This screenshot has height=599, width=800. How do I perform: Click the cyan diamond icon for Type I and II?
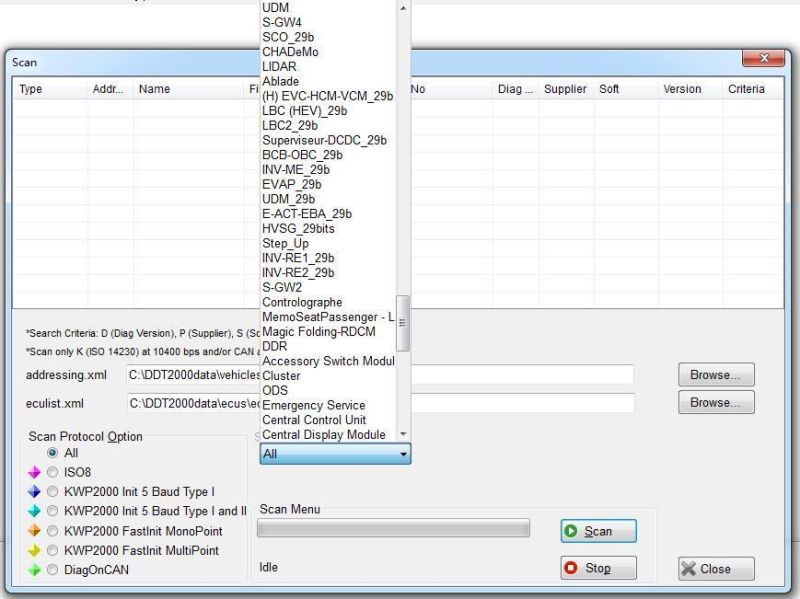(34, 511)
